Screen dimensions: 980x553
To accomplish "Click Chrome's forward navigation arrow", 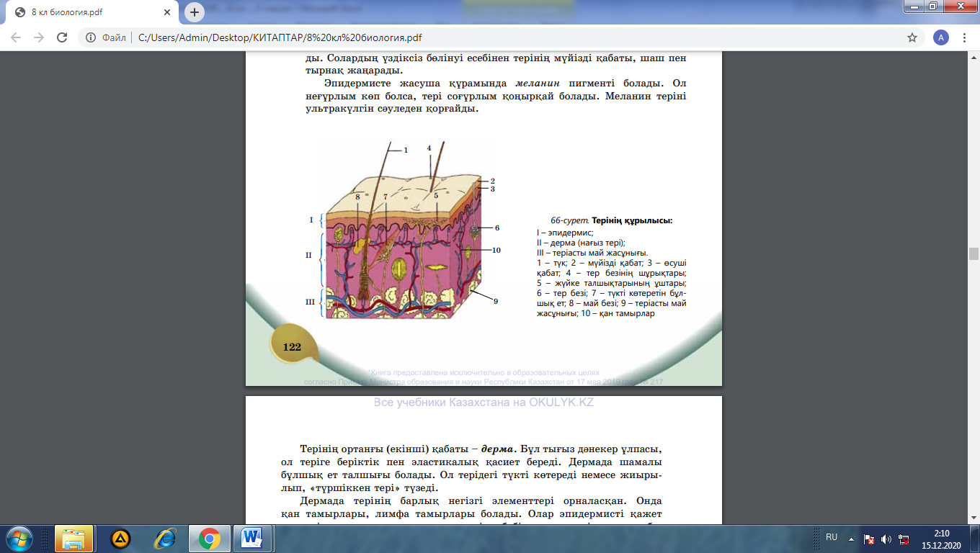I will pos(39,37).
